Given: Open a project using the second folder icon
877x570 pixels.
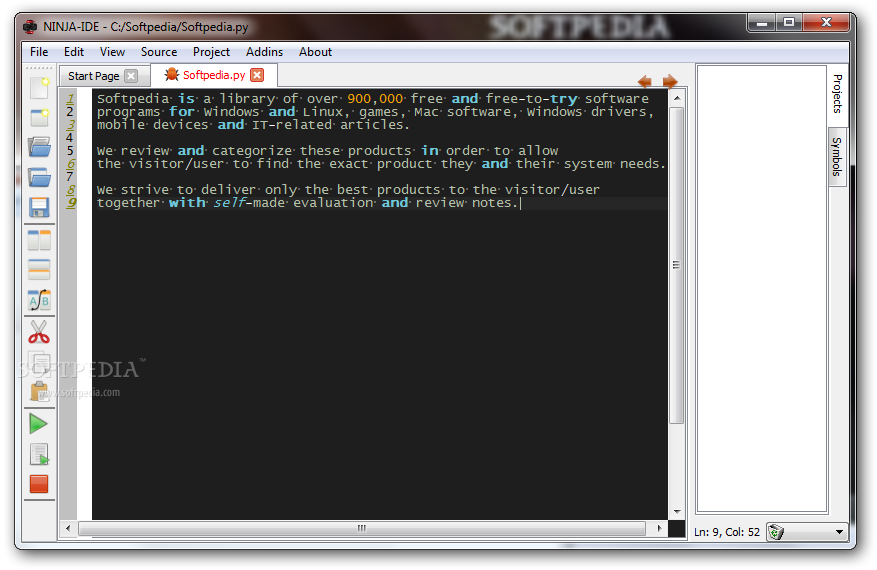Looking at the screenshot, I should click(x=39, y=177).
